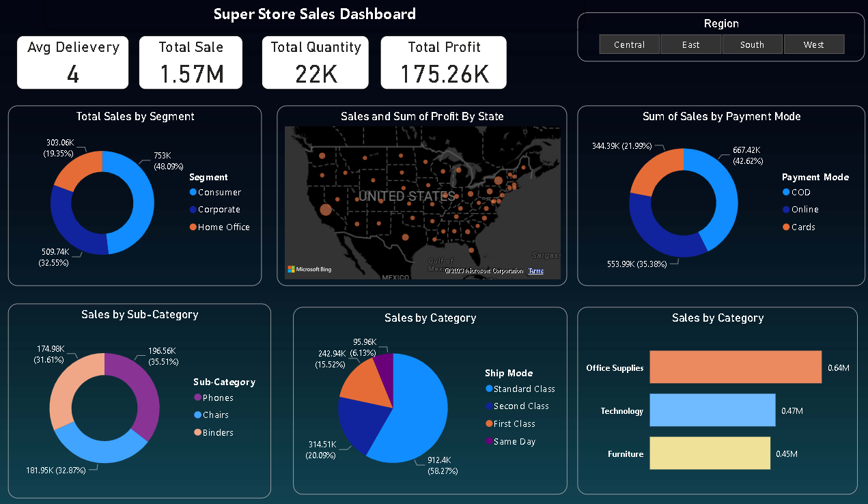
Task: Click the large California bubble on map
Action: click(x=326, y=209)
